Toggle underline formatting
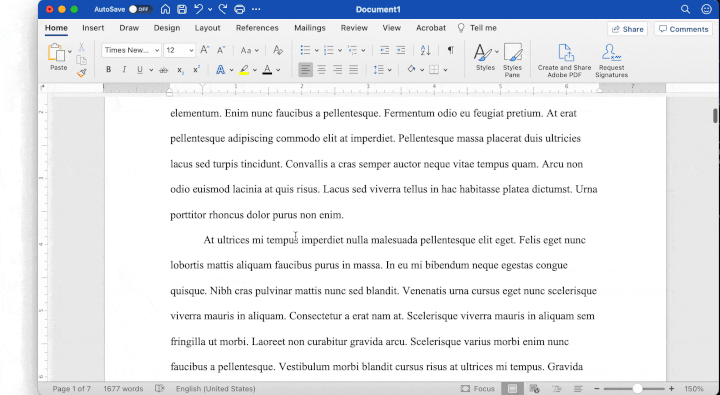 click(140, 70)
